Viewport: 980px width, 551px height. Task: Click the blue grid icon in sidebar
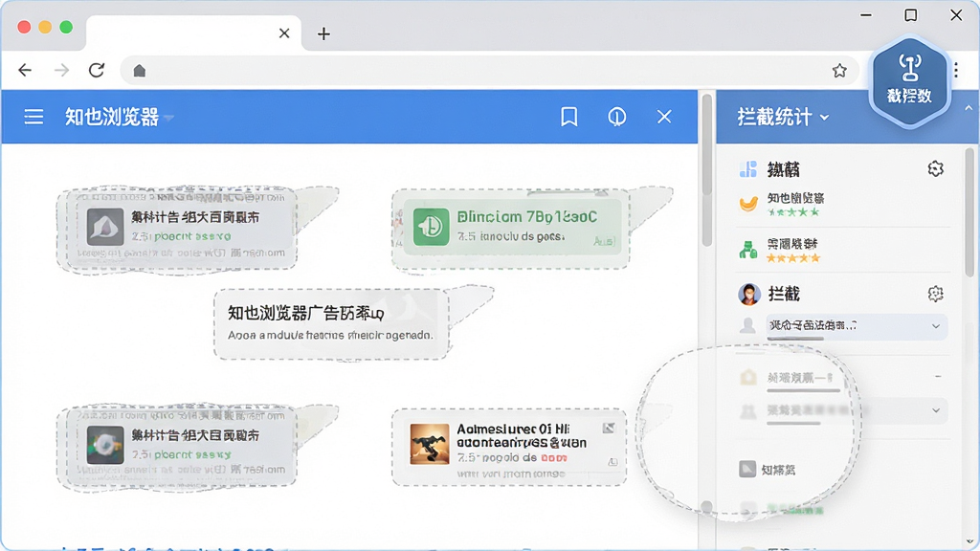click(748, 169)
